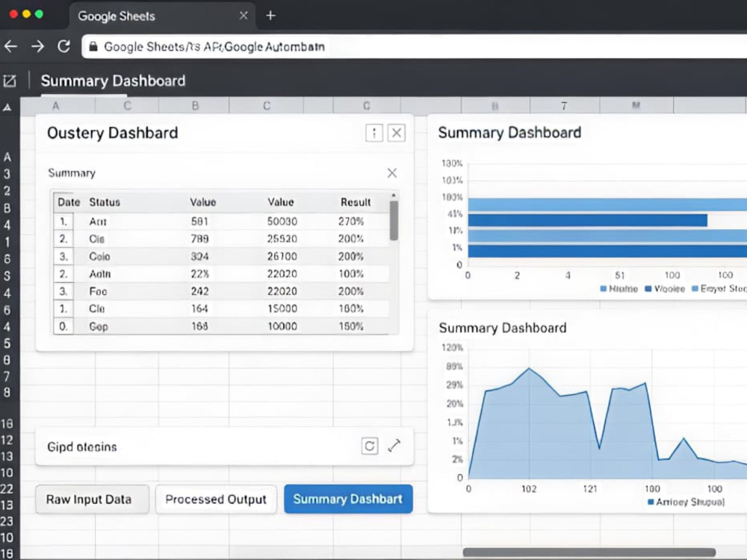
Task: Click the browser forward arrow
Action: click(37, 46)
